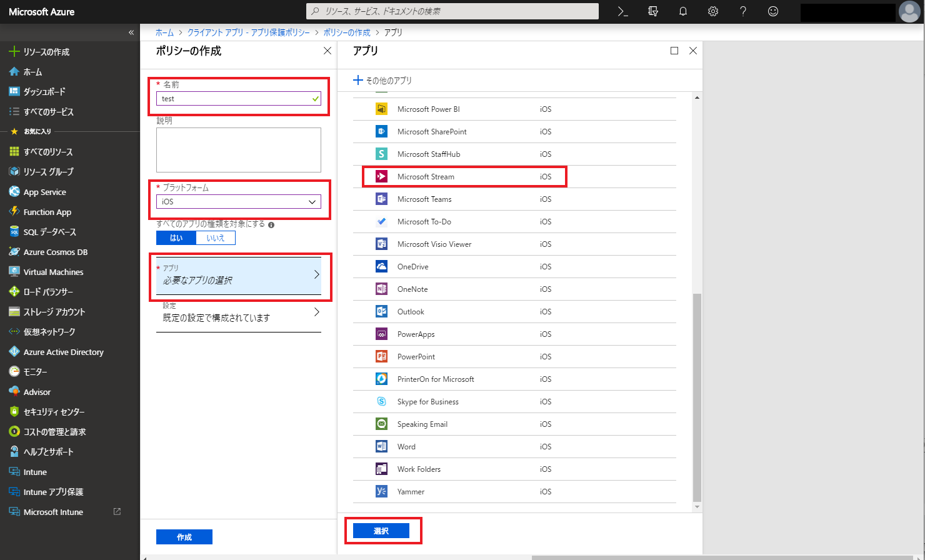The width and height of the screenshot is (925, 560).
Task: Click the Microsoft StaffHub app icon
Action: click(x=381, y=154)
